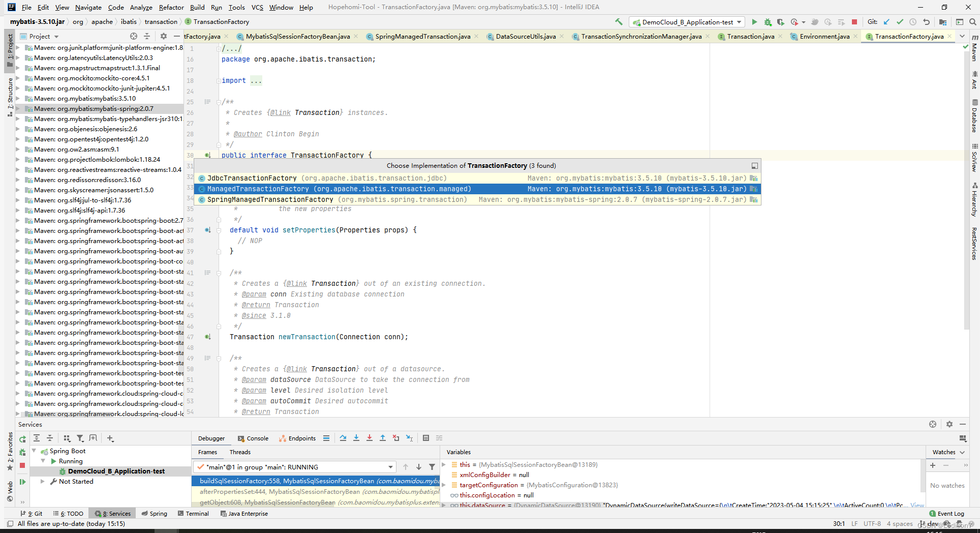This screenshot has height=533, width=980.
Task: Expand Maven: org.mybatis:mybatis:3.5.10 tree node
Action: (18, 99)
